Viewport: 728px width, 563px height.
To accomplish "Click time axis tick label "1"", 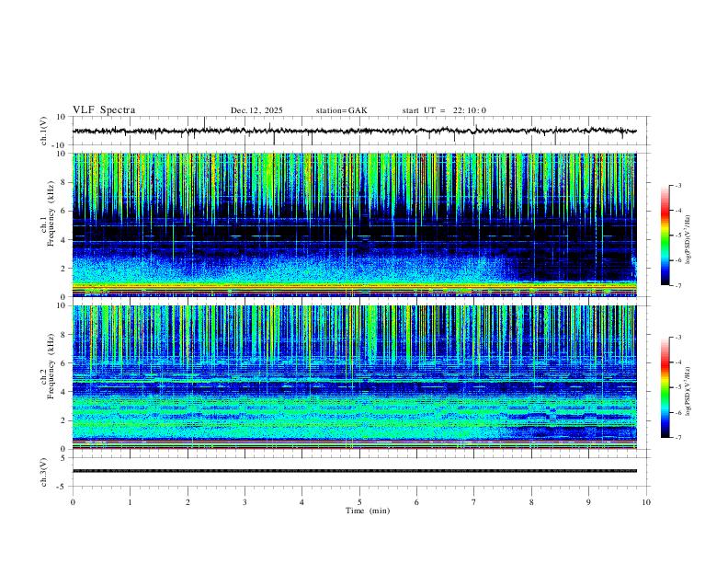I will tap(130, 502).
